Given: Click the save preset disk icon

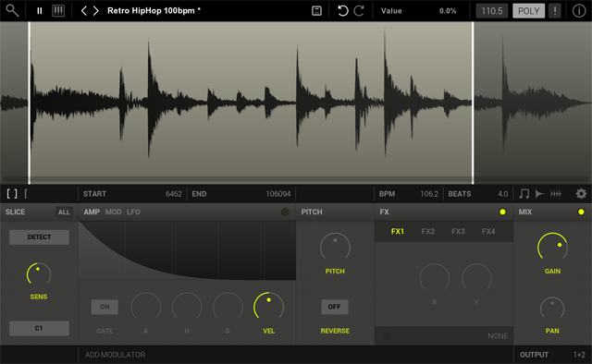Looking at the screenshot, I should tap(316, 11).
